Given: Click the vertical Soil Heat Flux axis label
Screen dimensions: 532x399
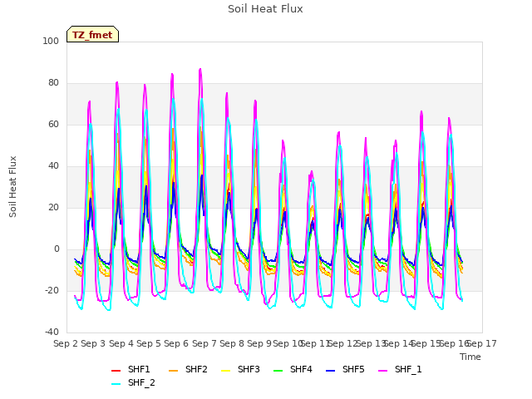Looking at the screenshot, I should tap(12, 186).
